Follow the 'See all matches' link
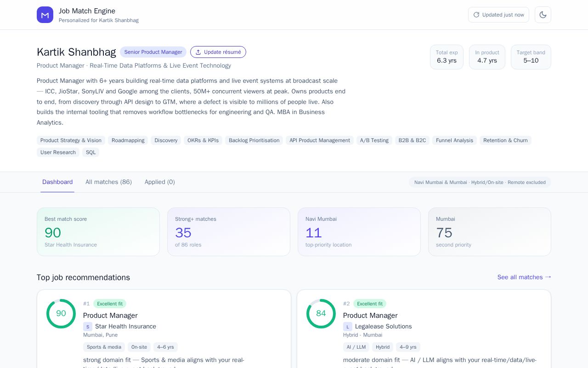This screenshot has width=588, height=368. (x=524, y=277)
